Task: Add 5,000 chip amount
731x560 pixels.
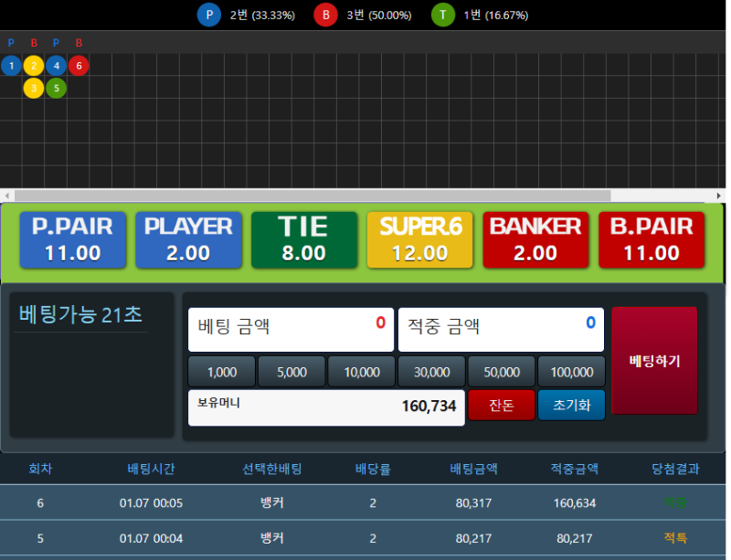Action: coord(291,372)
